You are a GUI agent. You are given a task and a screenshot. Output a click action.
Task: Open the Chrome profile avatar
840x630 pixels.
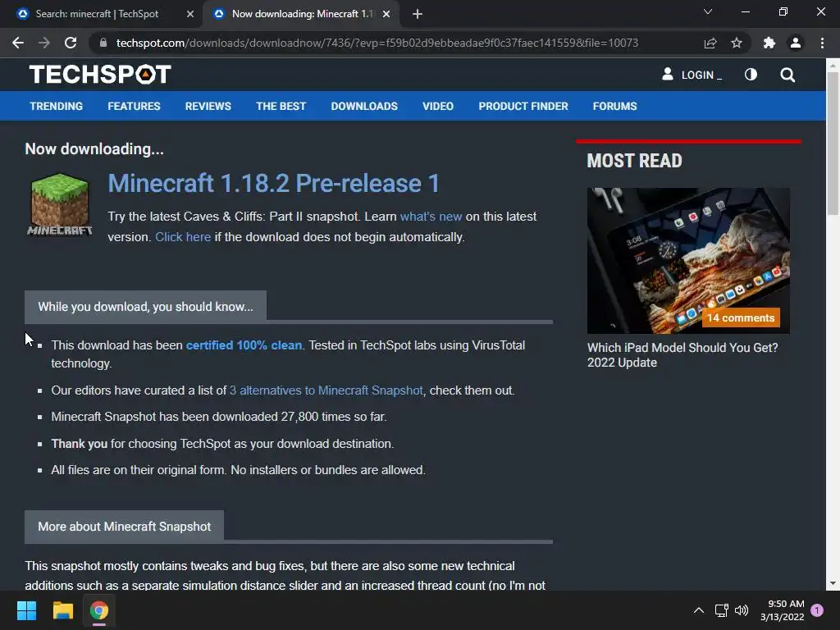click(796, 43)
